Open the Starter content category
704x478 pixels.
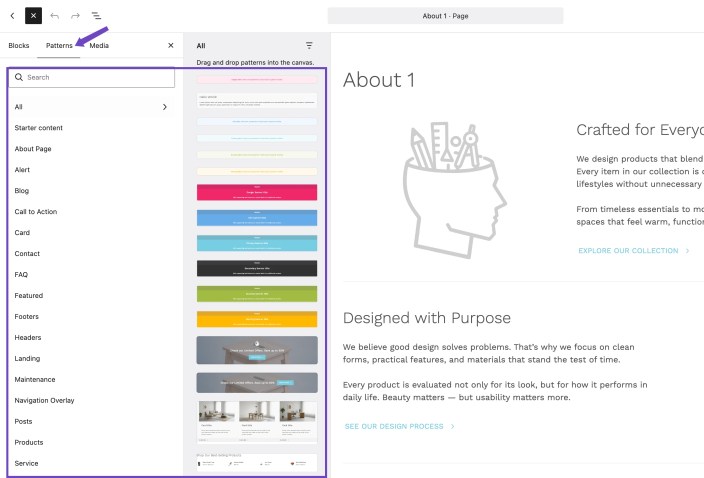coord(39,128)
